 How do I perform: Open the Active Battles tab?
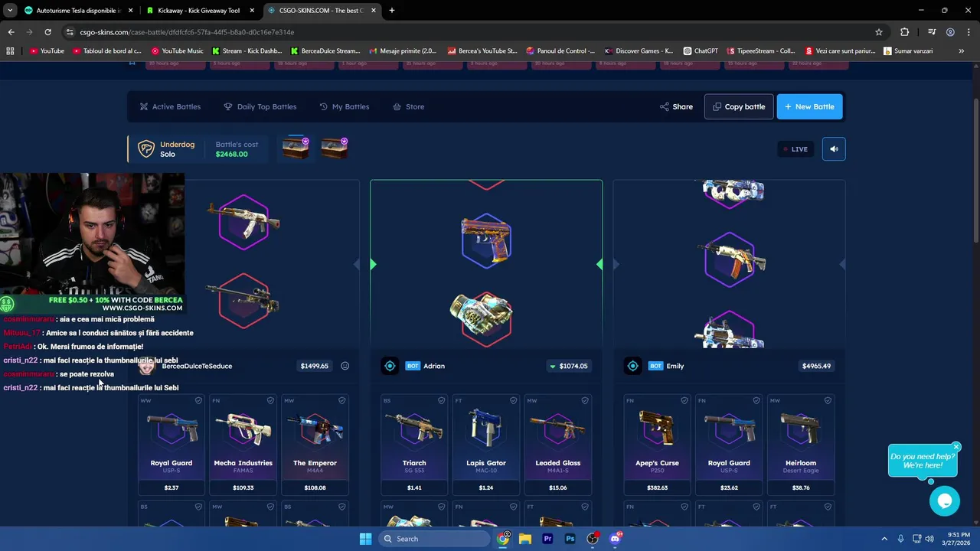point(170,106)
